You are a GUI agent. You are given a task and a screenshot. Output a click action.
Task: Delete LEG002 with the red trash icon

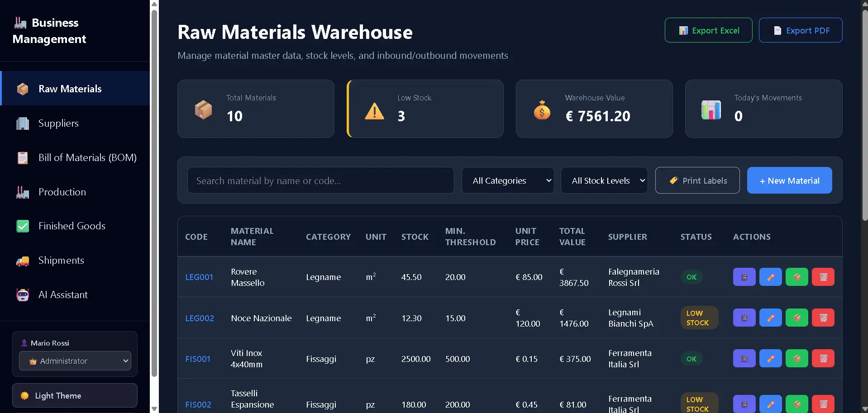pyautogui.click(x=823, y=318)
